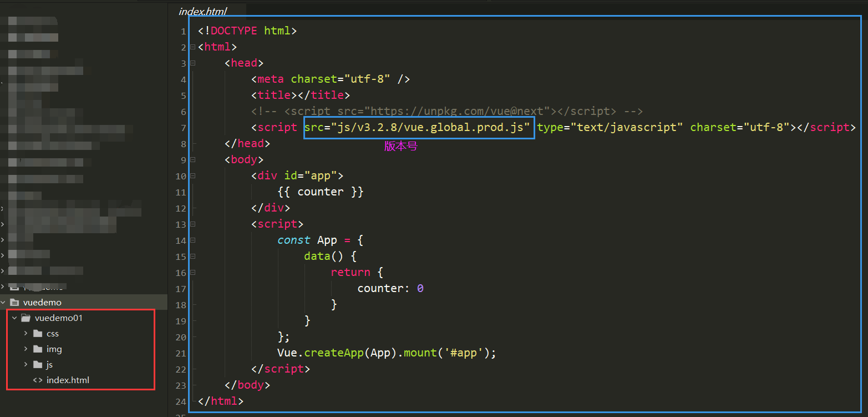Select the vuedemo01 folder name

click(58, 318)
